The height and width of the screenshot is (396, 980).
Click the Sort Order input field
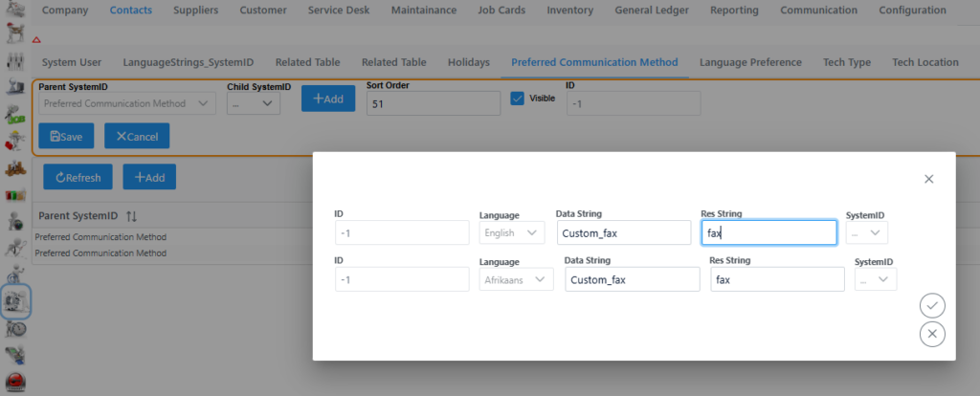pyautogui.click(x=433, y=103)
